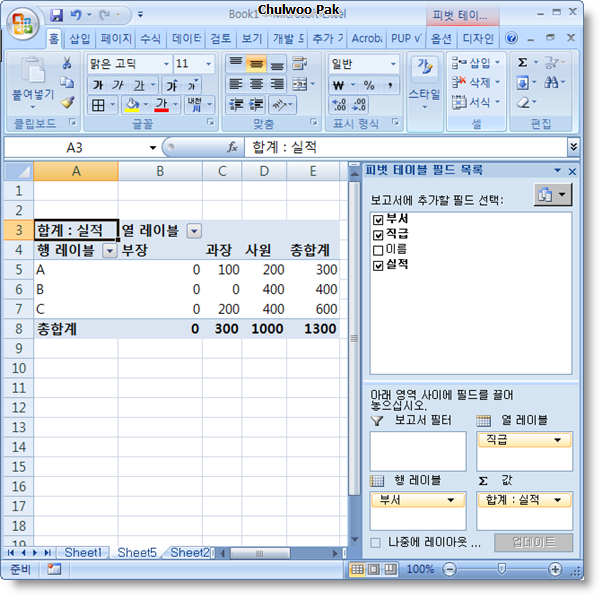600x596 pixels.
Task: Uncheck the 직급 field checkbox
Action: [x=378, y=235]
